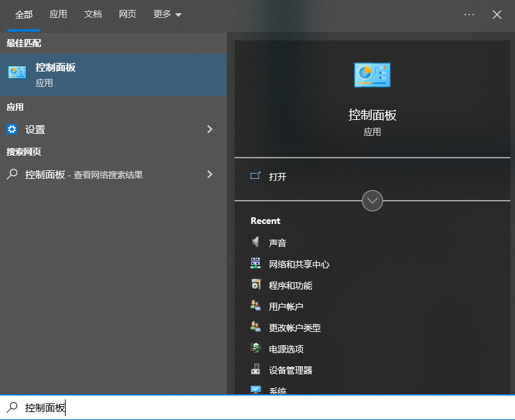Viewport: 515px width, 420px height.
Task: Click the open-window icon beside 打开
Action: (x=255, y=176)
